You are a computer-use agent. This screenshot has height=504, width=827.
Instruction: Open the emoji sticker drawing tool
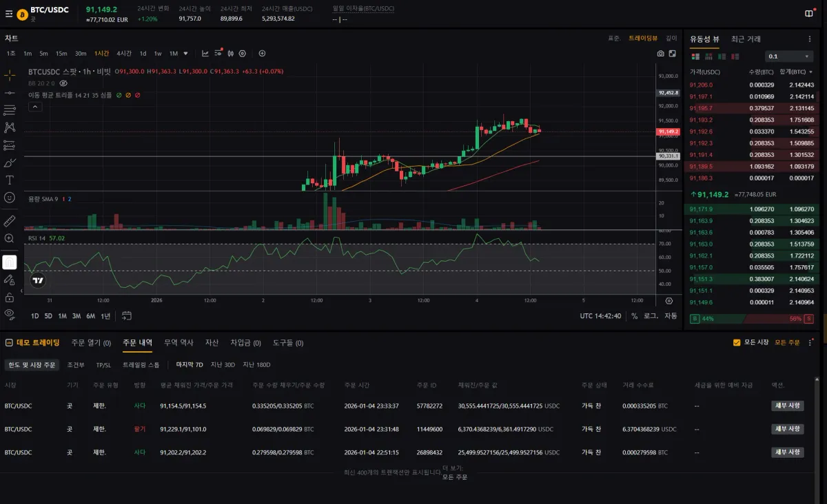10,198
